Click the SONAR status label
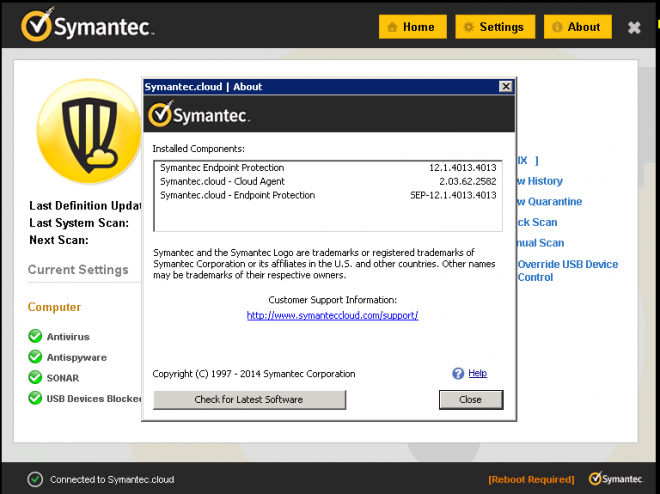The height and width of the screenshot is (494, 660). 63,378
